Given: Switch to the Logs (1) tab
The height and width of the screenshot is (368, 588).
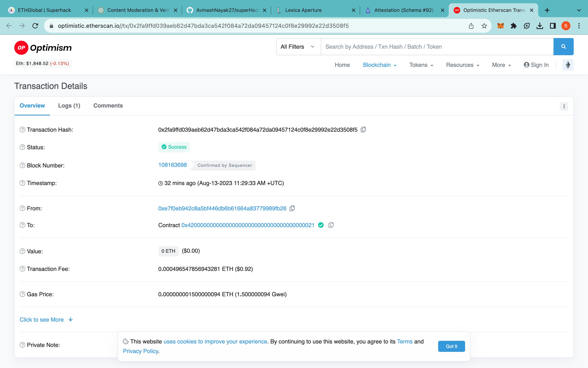Looking at the screenshot, I should (x=69, y=106).
